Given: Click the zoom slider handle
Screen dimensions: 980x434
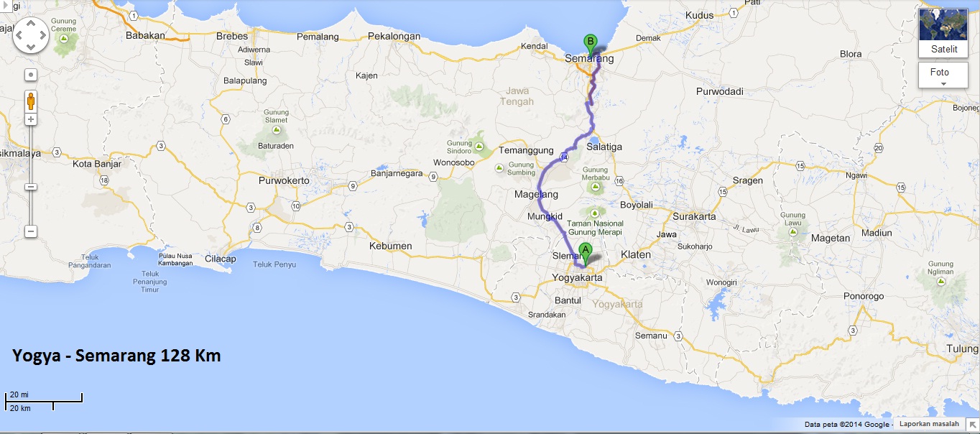Looking at the screenshot, I should [31, 187].
